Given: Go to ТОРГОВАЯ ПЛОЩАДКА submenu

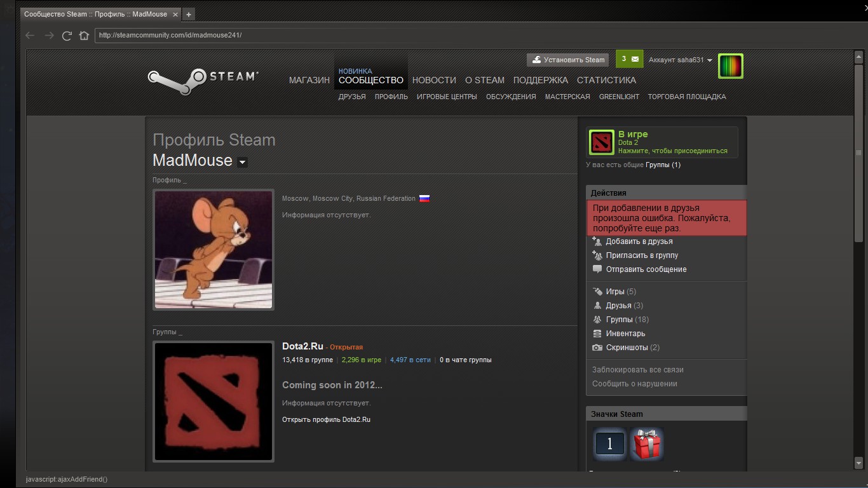Looking at the screenshot, I should pyautogui.click(x=687, y=97).
